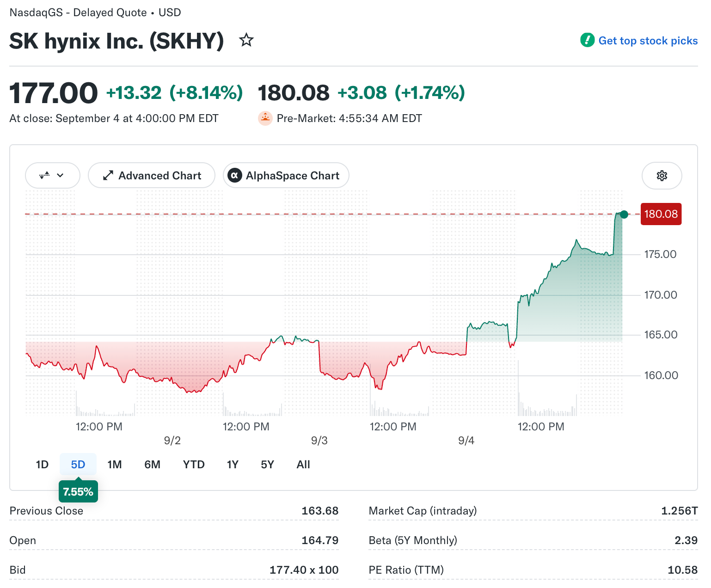The height and width of the screenshot is (588, 711).
Task: Click the red 180.08 price label
Action: pyautogui.click(x=661, y=214)
